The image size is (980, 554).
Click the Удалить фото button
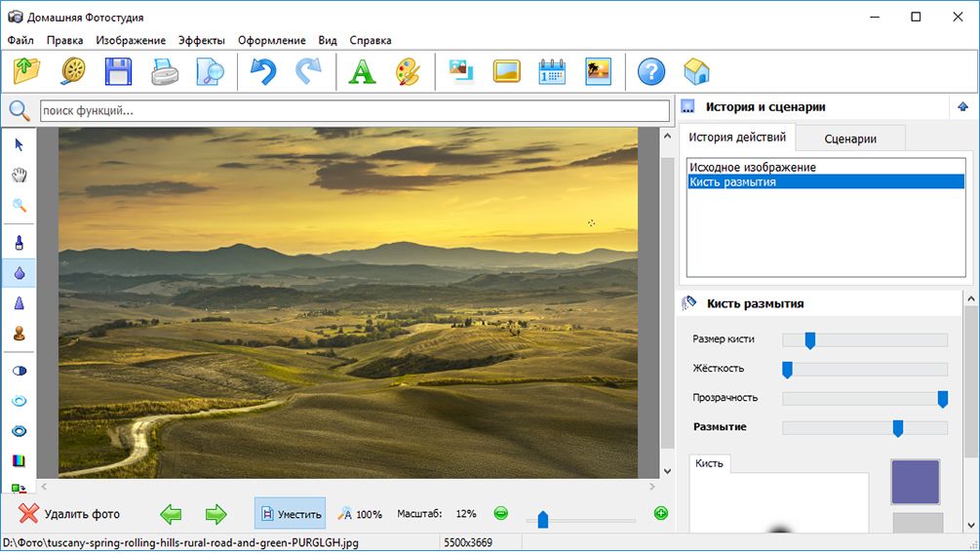[69, 513]
